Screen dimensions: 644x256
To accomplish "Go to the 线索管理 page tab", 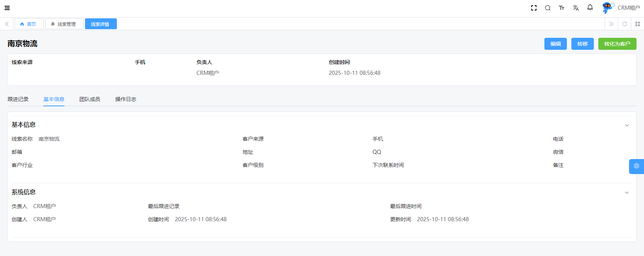I will click(x=64, y=24).
